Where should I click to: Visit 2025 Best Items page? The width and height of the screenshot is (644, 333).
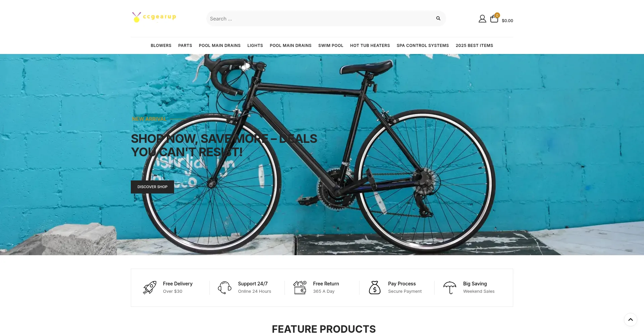click(474, 46)
